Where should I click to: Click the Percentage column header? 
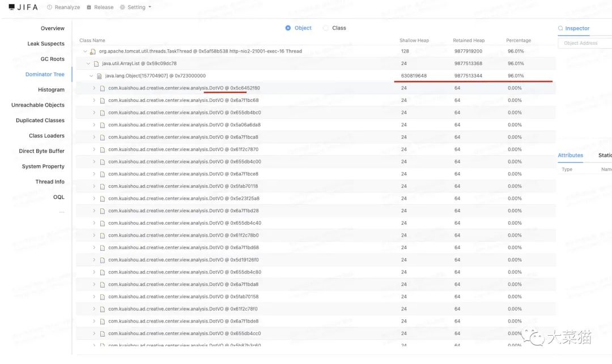pyautogui.click(x=518, y=41)
